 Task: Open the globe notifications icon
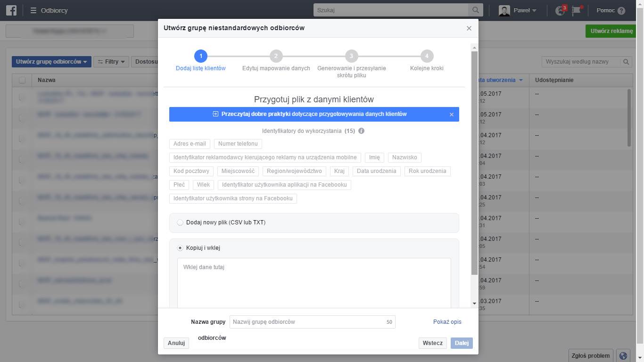pyautogui.click(x=560, y=10)
